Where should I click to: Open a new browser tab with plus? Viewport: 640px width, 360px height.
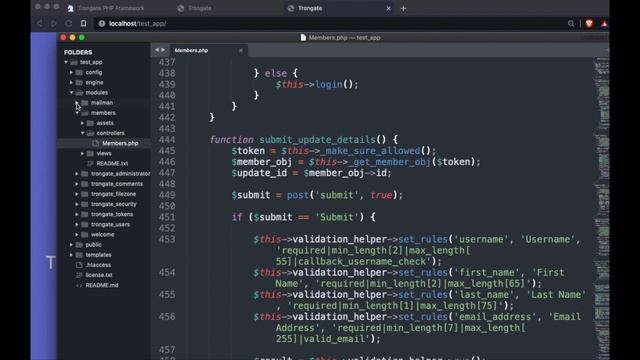(x=403, y=8)
